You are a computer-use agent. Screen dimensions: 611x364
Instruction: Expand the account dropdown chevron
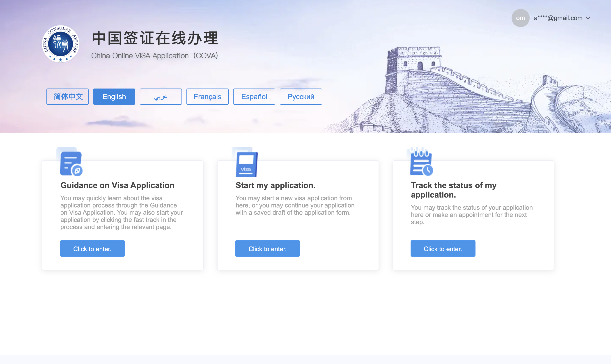[588, 18]
